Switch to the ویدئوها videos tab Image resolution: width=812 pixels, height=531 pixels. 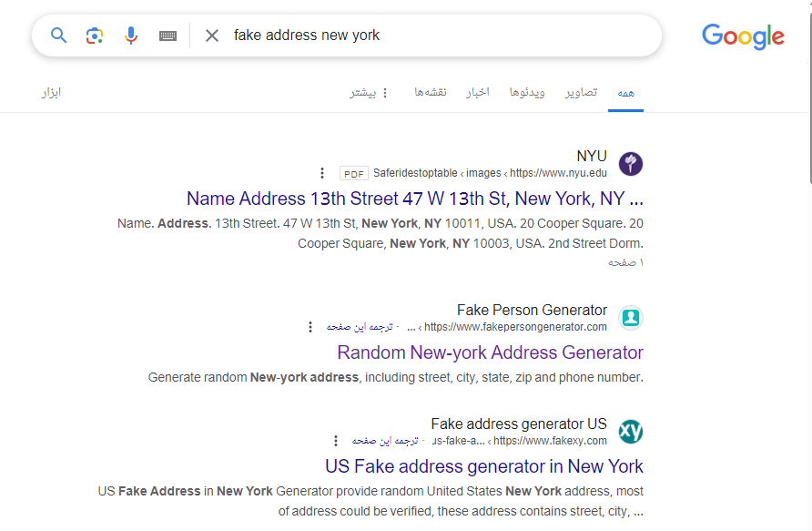(x=527, y=92)
